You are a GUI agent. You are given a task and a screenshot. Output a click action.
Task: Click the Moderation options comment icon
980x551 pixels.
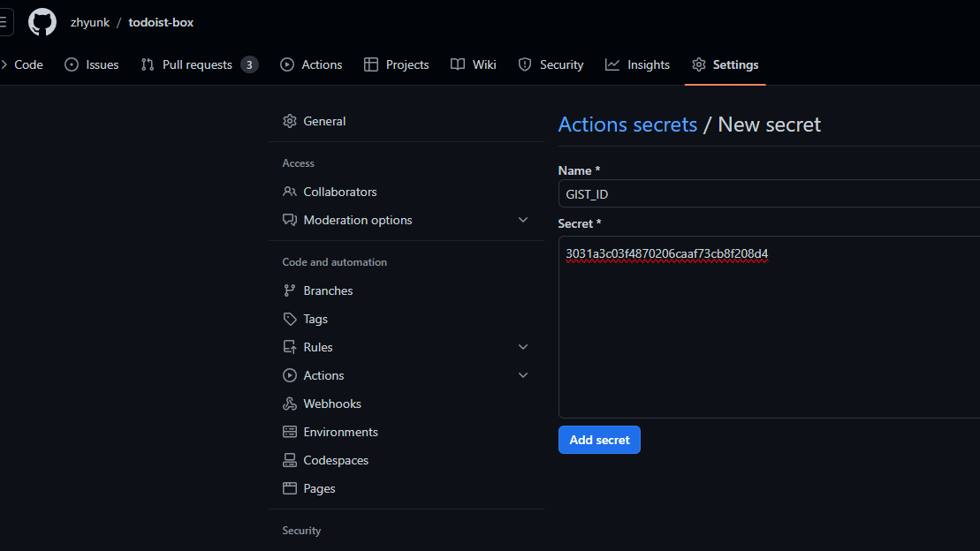point(289,220)
